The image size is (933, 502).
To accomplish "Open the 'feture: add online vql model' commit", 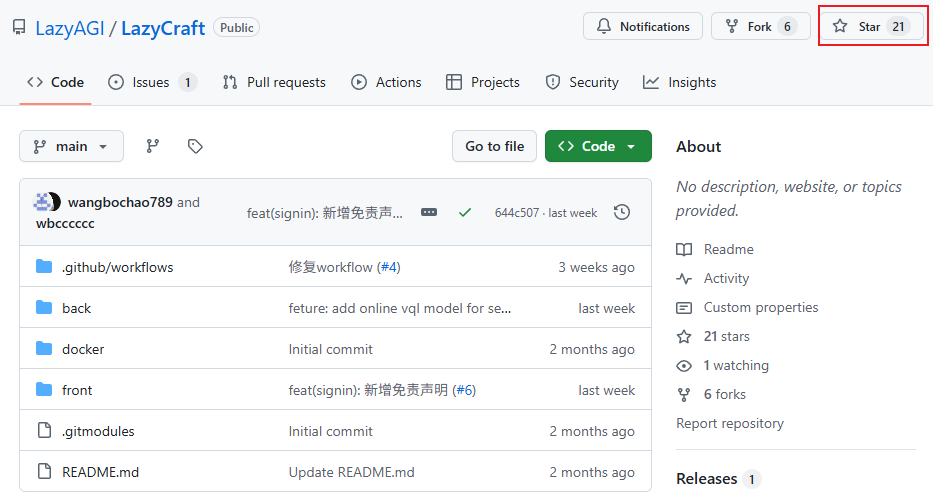I will pos(400,309).
